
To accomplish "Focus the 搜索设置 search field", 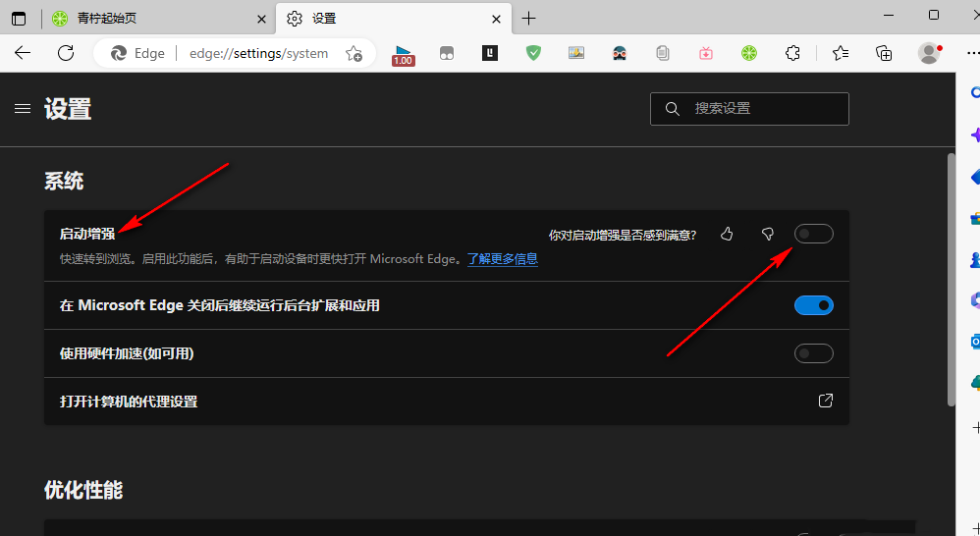I will tap(749, 109).
